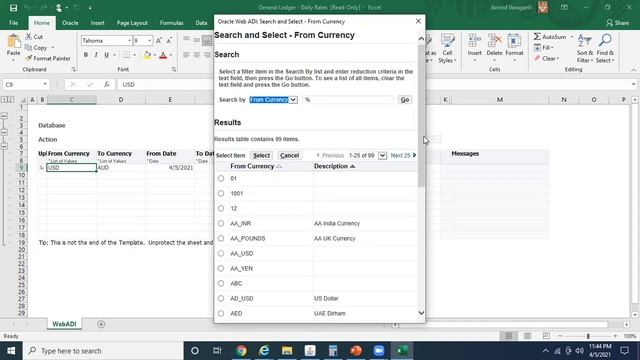The height and width of the screenshot is (360, 640).
Task: Click the Format cells icon
Action: [x=514, y=41]
